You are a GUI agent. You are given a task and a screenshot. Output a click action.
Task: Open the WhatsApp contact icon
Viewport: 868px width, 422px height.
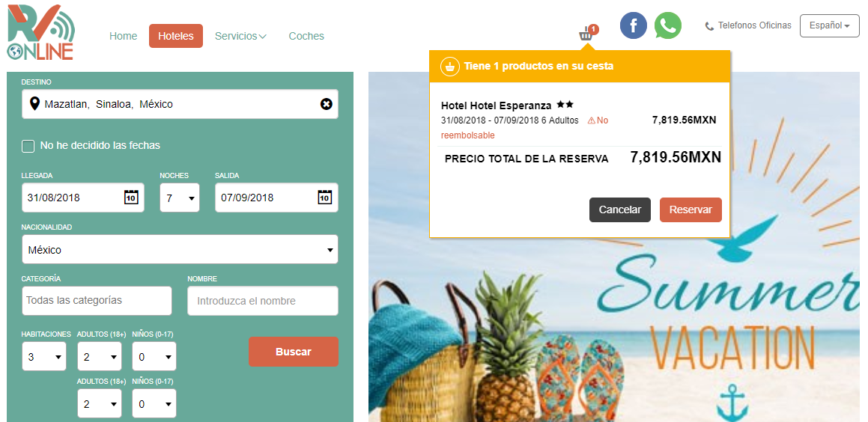[667, 25]
